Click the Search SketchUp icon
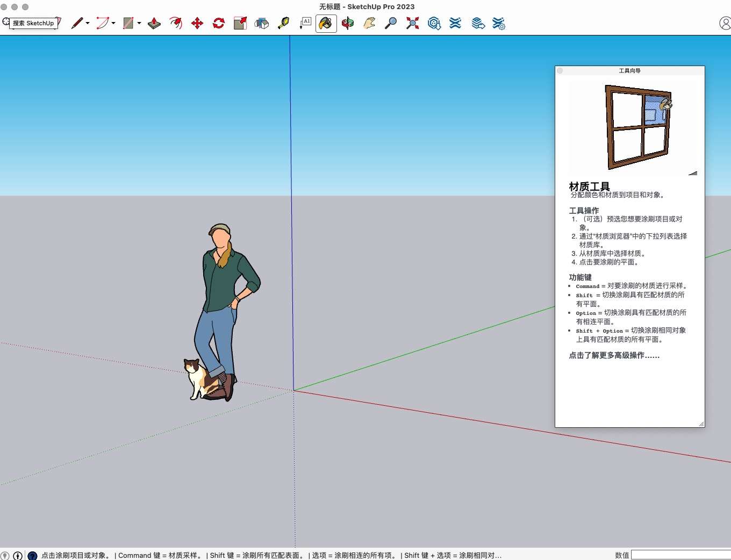 tap(6, 22)
